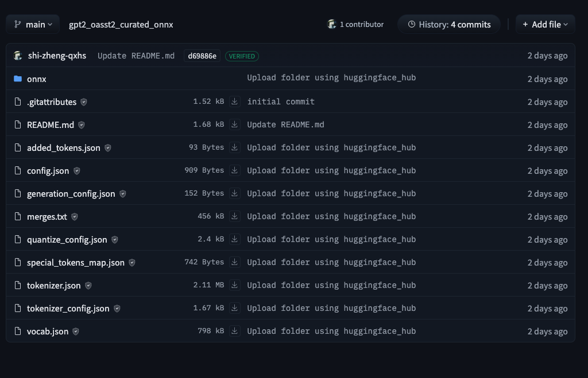The height and width of the screenshot is (378, 588).
Task: Click the 2.11 MB size of tokenizer.json
Action: 208,285
